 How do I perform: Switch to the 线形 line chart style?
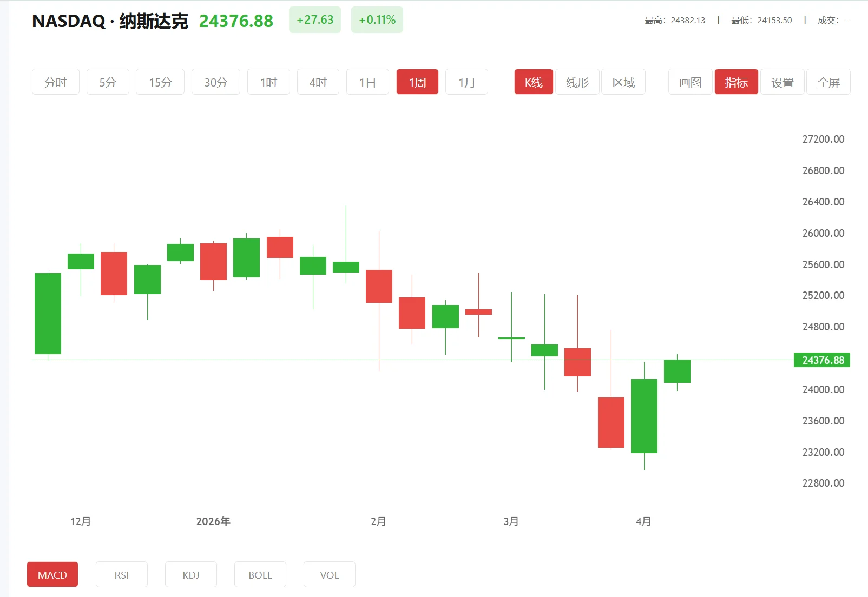pyautogui.click(x=577, y=82)
